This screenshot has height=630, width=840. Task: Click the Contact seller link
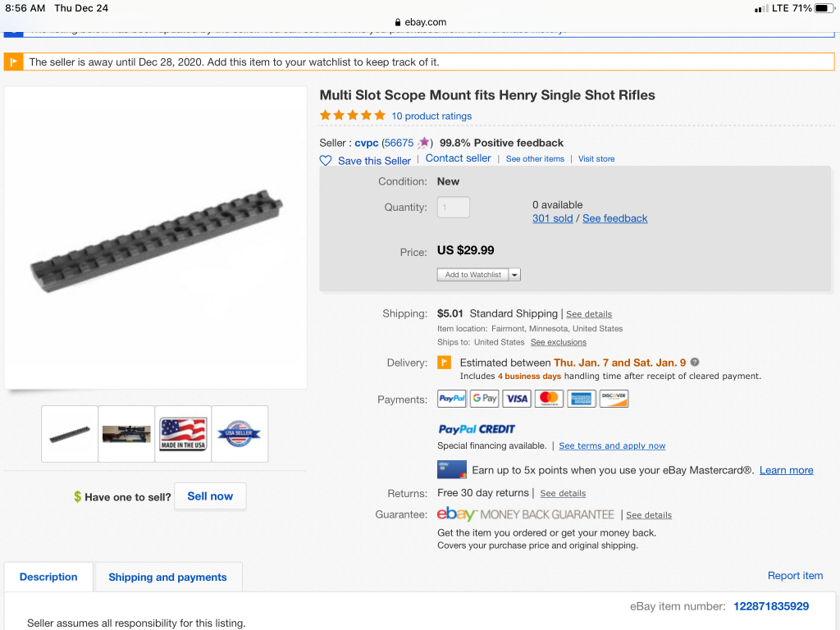coord(458,158)
